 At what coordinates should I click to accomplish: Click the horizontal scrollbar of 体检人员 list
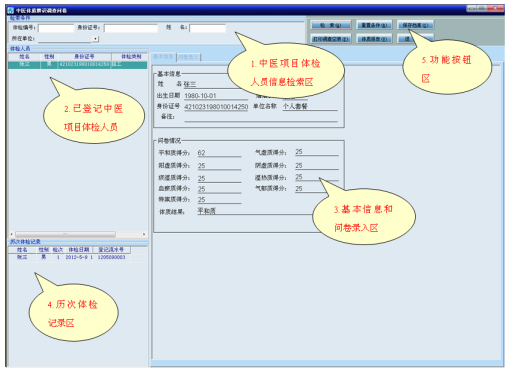tap(66, 234)
